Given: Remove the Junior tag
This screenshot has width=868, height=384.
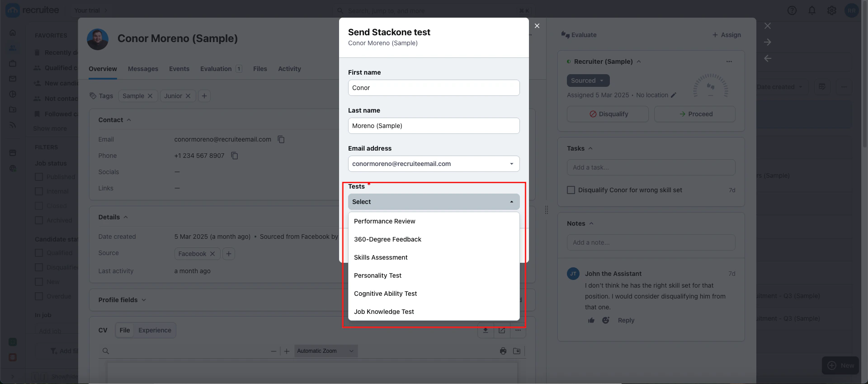Looking at the screenshot, I should pyautogui.click(x=188, y=96).
